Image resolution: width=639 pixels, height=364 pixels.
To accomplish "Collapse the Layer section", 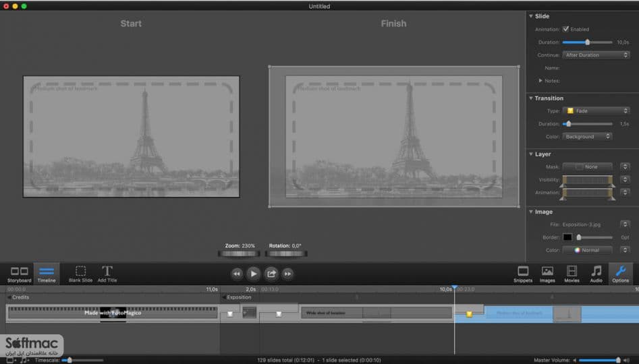I will 530,154.
